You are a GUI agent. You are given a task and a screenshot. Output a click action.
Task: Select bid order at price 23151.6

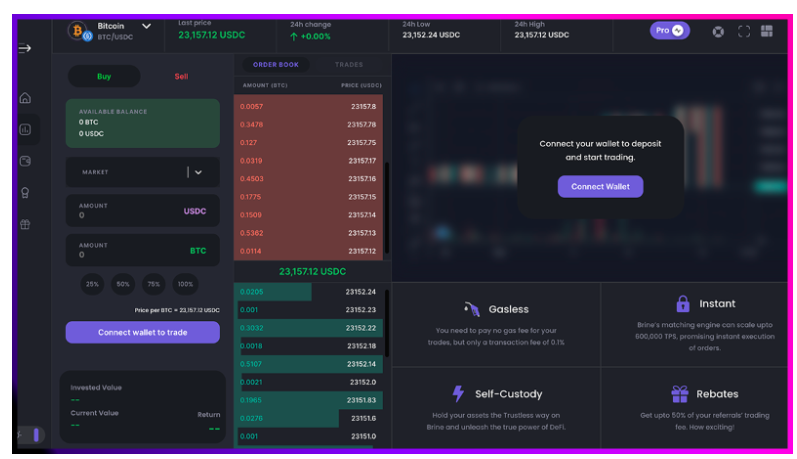(x=308, y=418)
